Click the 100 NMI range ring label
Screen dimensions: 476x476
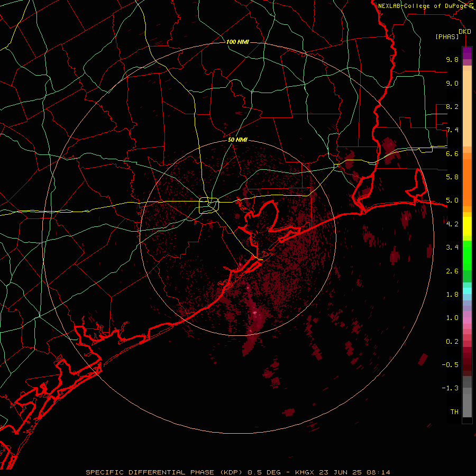pos(237,42)
